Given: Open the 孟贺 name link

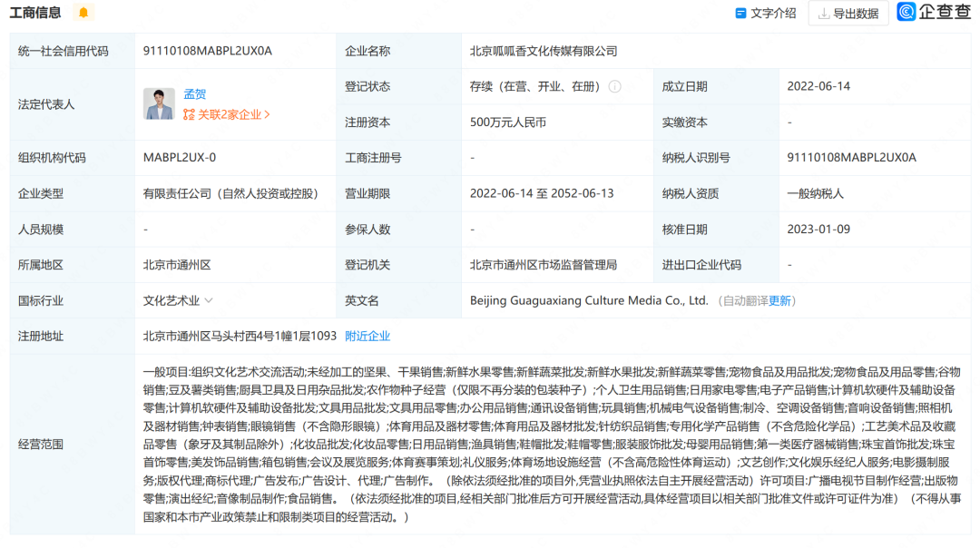Looking at the screenshot, I should pyautogui.click(x=194, y=94).
